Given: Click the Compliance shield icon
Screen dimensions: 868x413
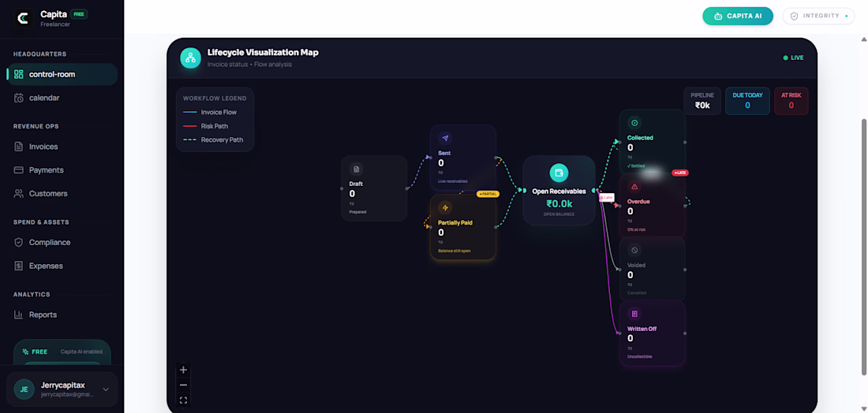Looking at the screenshot, I should coord(19,242).
